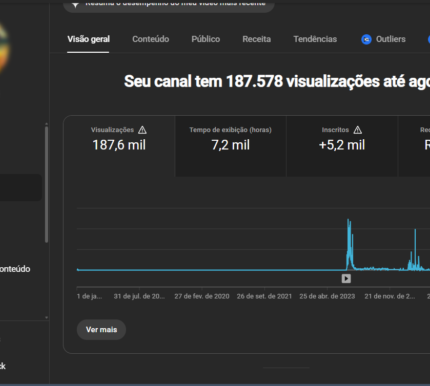Click warning icon next to Inscritos

coord(358,130)
